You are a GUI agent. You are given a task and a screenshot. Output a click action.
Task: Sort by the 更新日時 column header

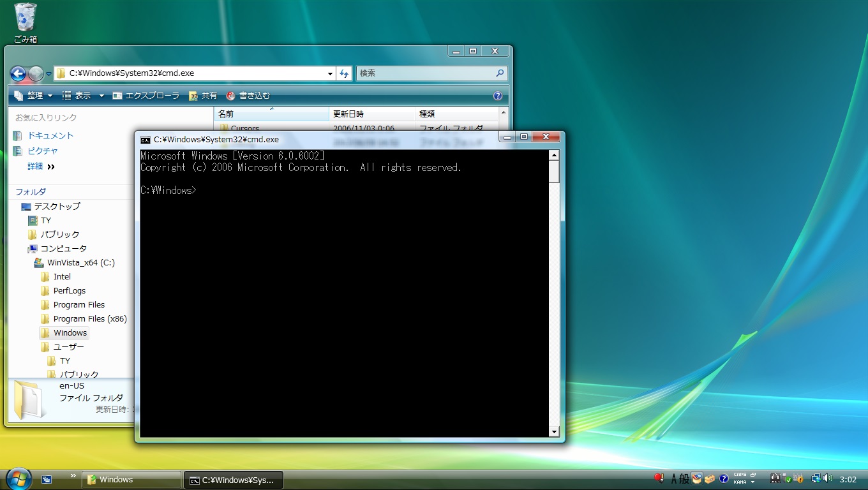tap(372, 114)
